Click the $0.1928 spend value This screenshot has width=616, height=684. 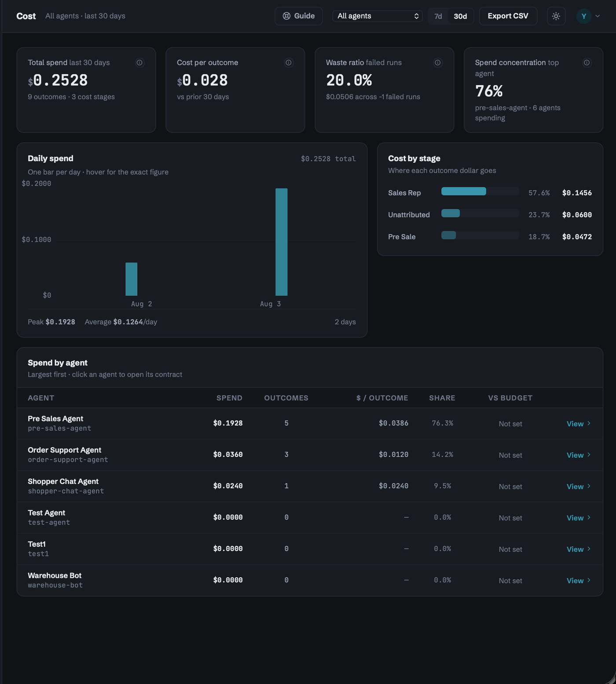(x=228, y=423)
